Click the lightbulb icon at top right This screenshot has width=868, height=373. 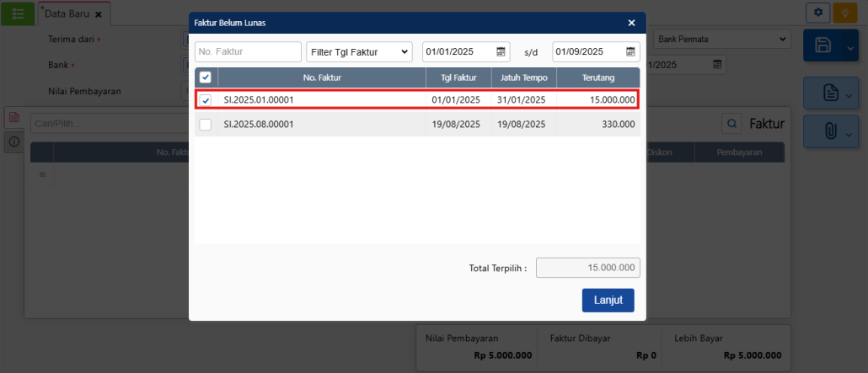(844, 13)
